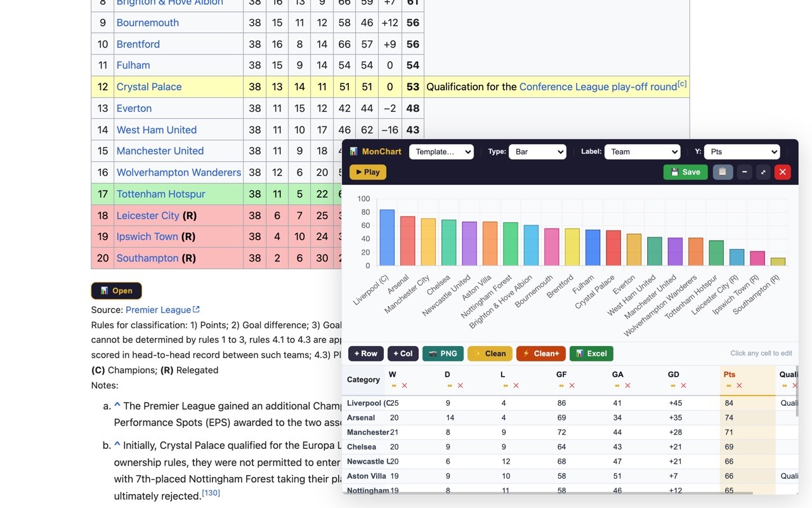Viewport: 812px width, 508px height.
Task: Open the Conference League play-off round link
Action: pyautogui.click(x=598, y=87)
